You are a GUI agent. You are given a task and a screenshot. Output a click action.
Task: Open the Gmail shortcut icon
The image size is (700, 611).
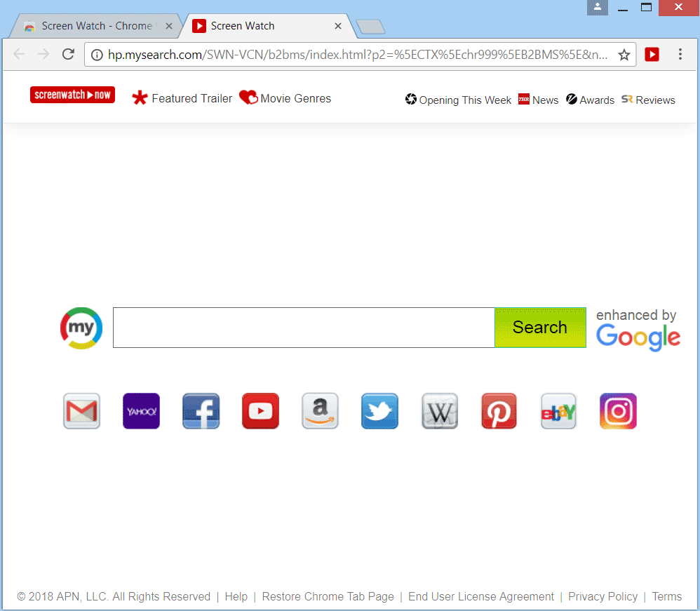[x=81, y=411]
